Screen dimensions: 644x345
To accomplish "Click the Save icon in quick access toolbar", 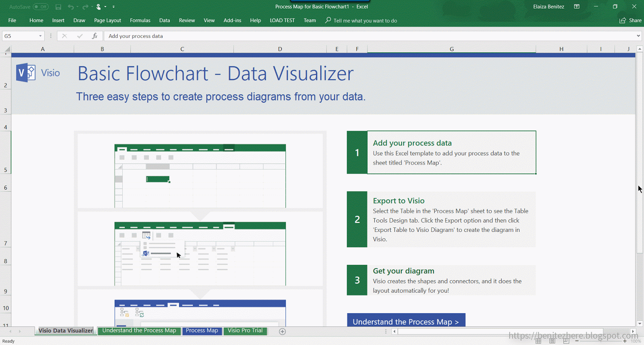I will coord(58,7).
